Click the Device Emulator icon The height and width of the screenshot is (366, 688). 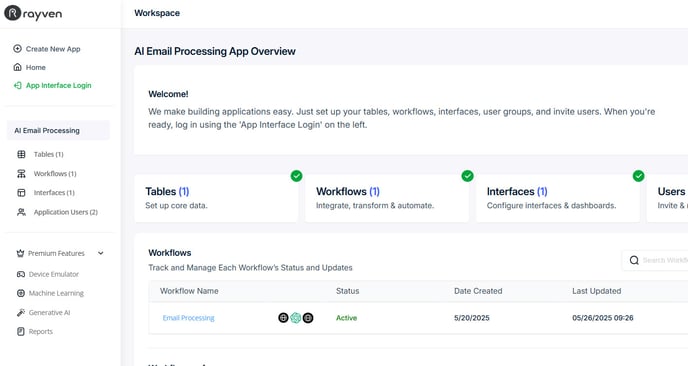(x=21, y=274)
